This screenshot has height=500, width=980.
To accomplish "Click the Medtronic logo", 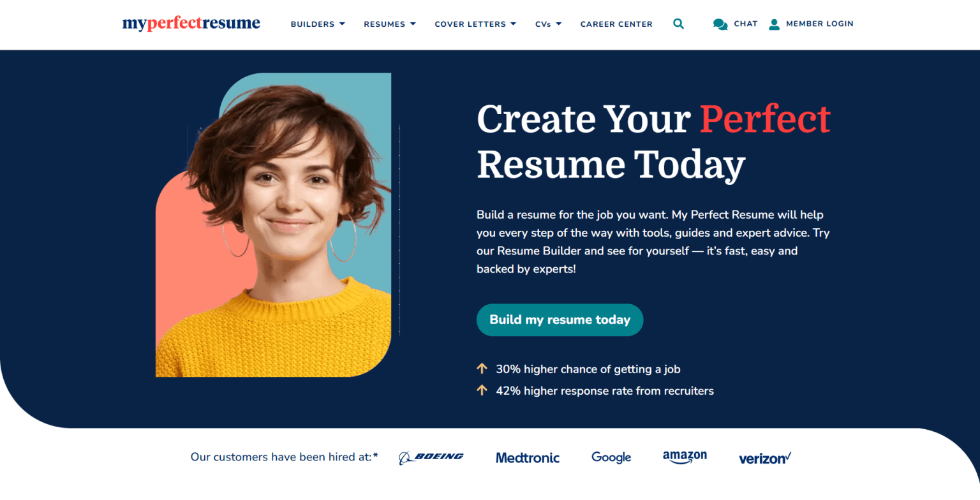I will tap(528, 457).
